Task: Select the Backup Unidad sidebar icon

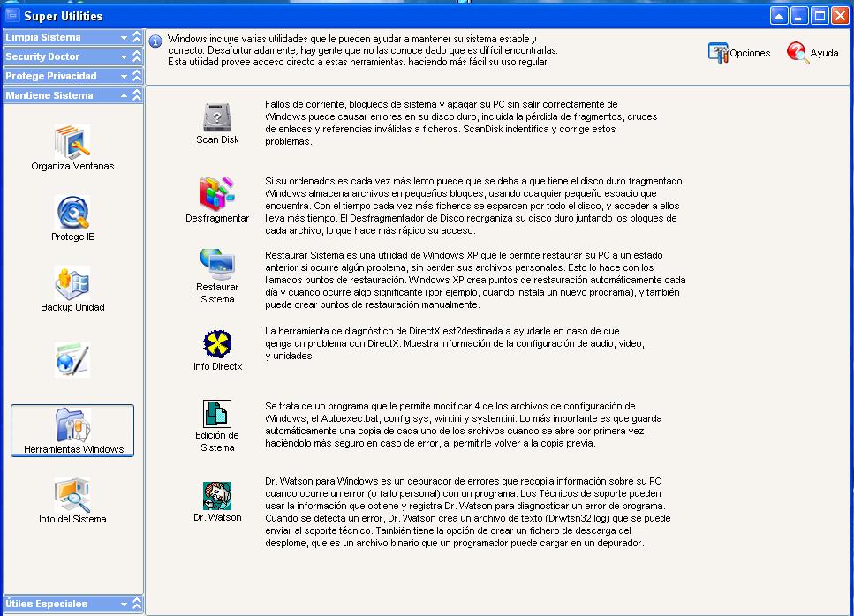Action: [72, 283]
